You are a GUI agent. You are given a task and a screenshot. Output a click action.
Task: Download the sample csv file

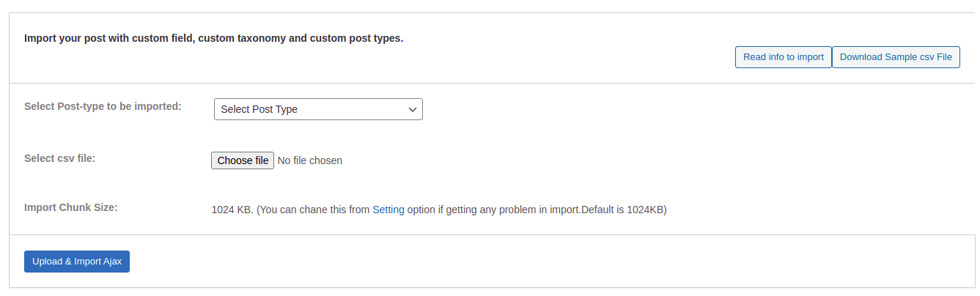[896, 57]
